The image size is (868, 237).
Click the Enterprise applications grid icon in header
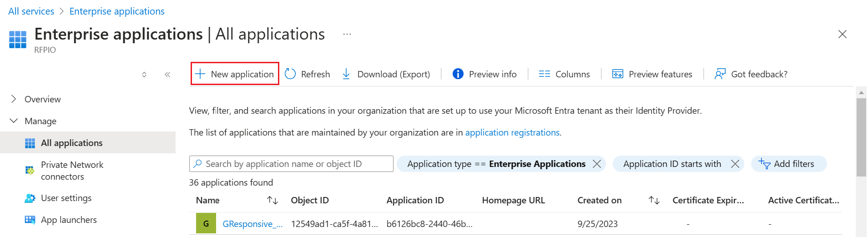pyautogui.click(x=18, y=40)
